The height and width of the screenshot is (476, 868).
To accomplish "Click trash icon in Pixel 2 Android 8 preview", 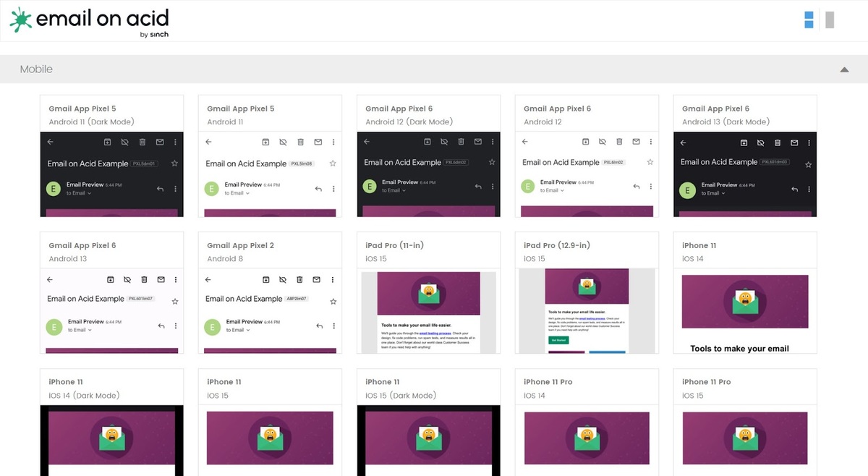I will [300, 279].
